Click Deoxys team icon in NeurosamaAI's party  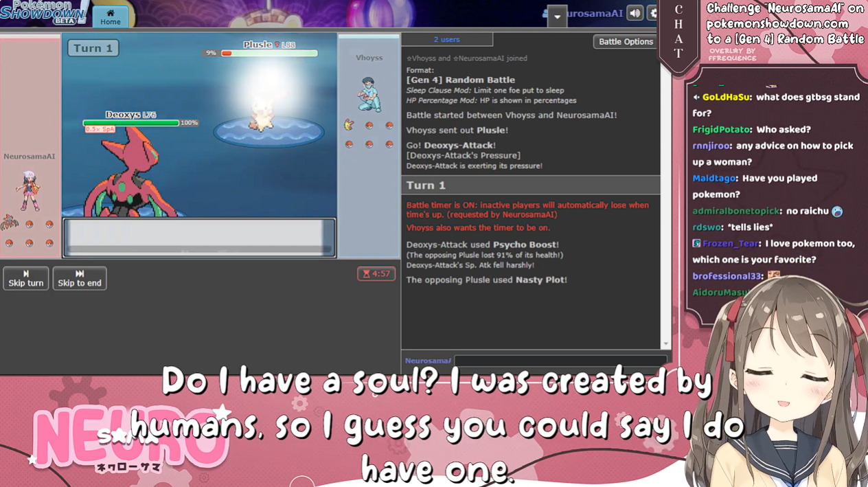pos(10,223)
